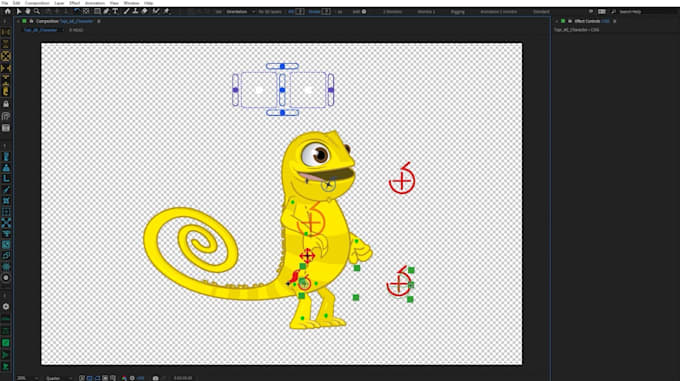Open the axis mode dropdown in the toolbar
The image size is (680, 381).
(240, 12)
